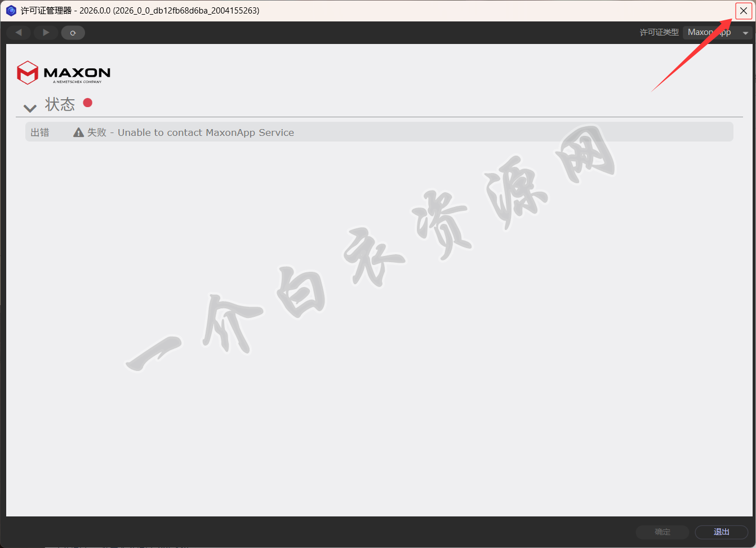This screenshot has width=756, height=548.
Task: Click the forward navigation arrow
Action: coord(46,33)
